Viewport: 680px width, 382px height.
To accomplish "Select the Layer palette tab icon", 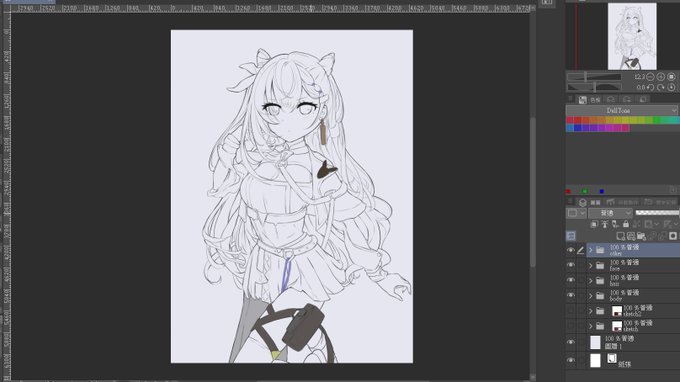I will pyautogui.click(x=582, y=202).
